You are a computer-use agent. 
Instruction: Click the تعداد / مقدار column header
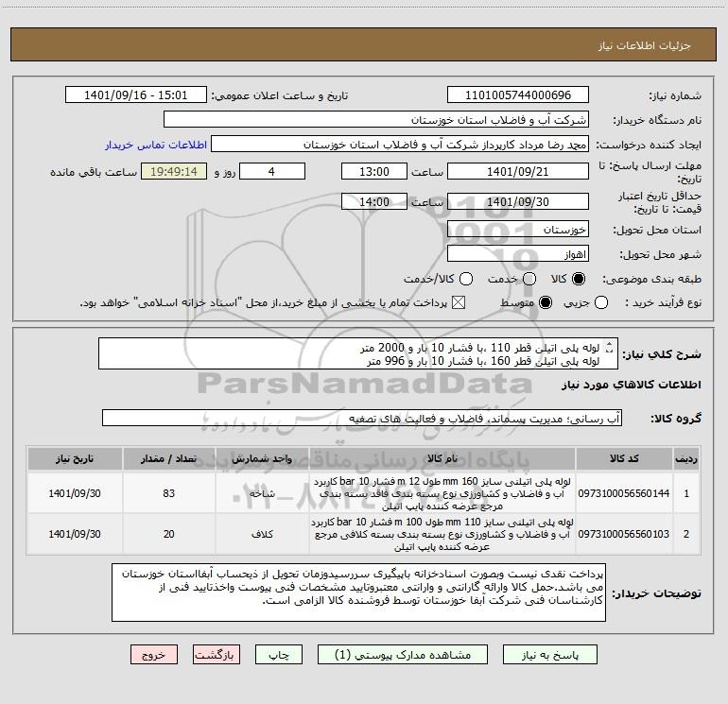coord(168,459)
